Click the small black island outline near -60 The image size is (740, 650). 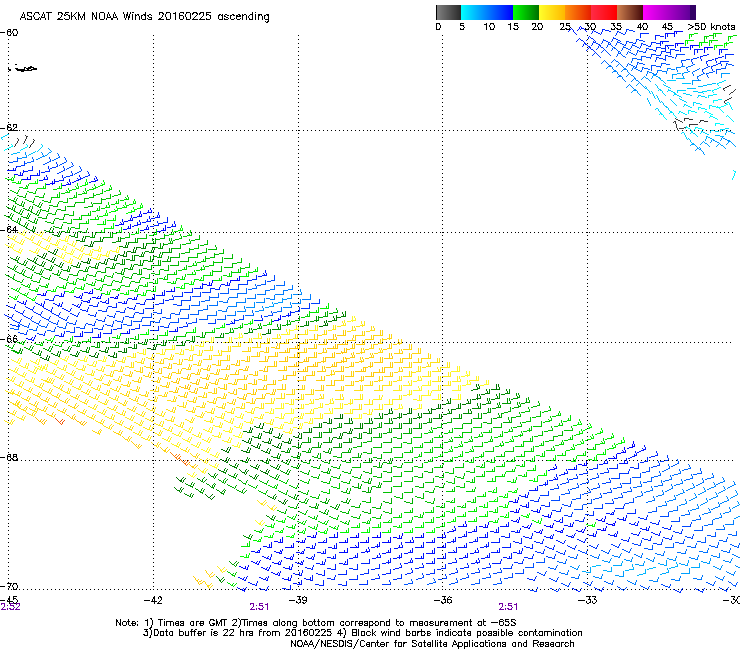24,69
